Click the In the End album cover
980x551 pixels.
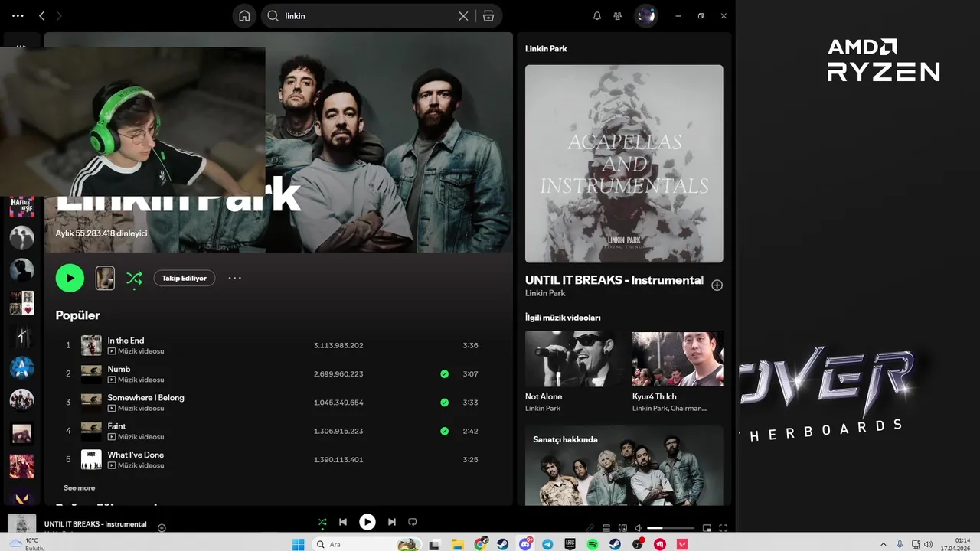(x=91, y=345)
